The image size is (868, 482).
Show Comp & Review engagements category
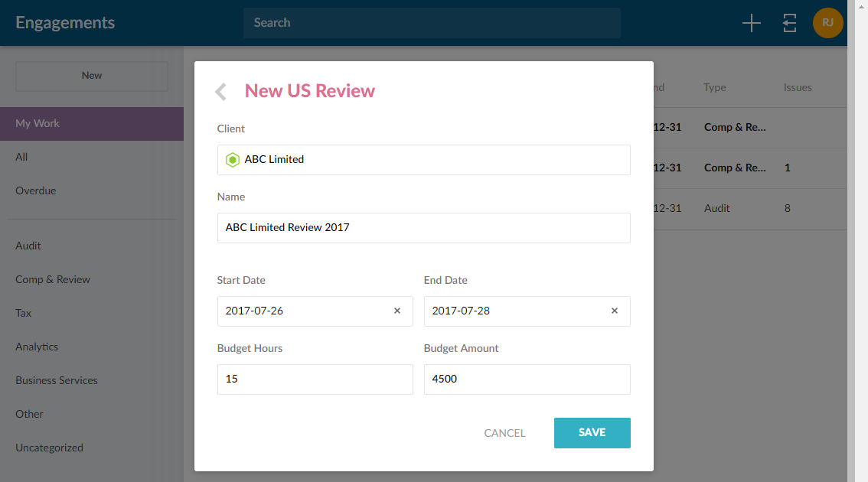[x=53, y=279]
